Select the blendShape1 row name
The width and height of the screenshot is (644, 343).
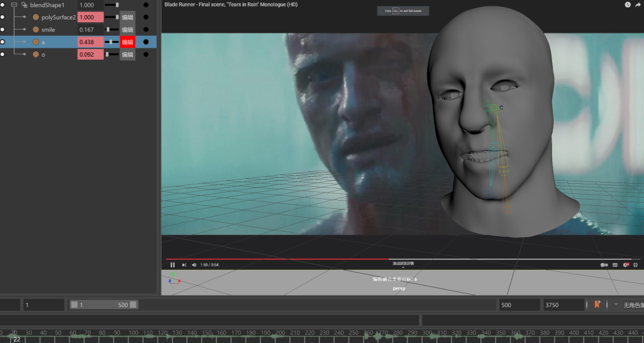(47, 5)
